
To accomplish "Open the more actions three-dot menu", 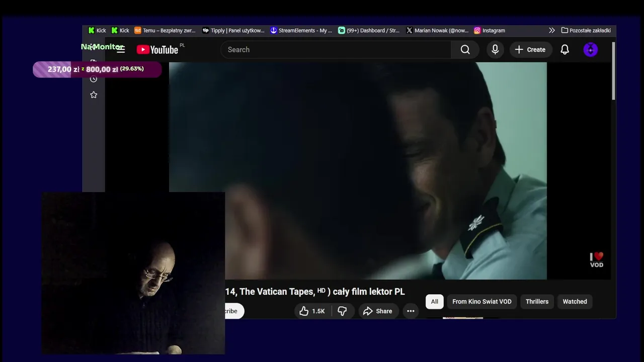I will (x=411, y=311).
